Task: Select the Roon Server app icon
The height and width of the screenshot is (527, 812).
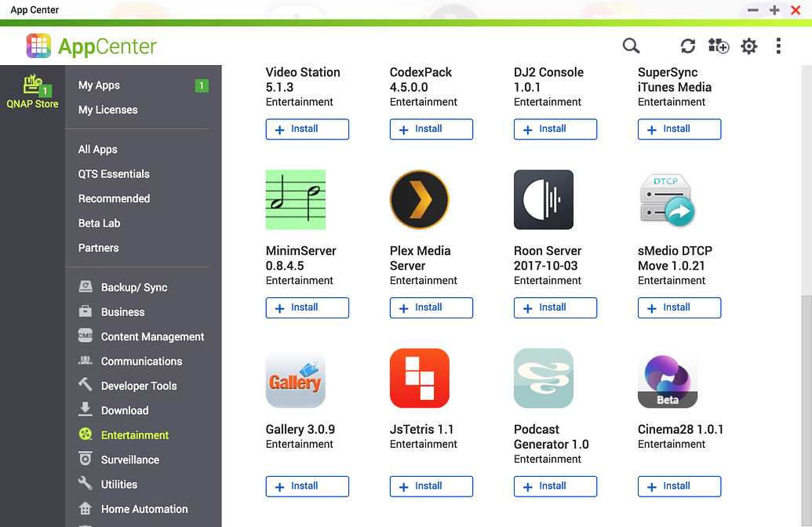Action: 543,199
